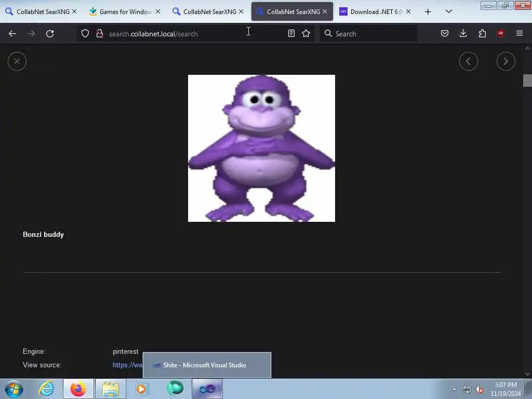Close the active CollabNet SearXNG tab
The height and width of the screenshot is (399, 532).
pyautogui.click(x=325, y=11)
